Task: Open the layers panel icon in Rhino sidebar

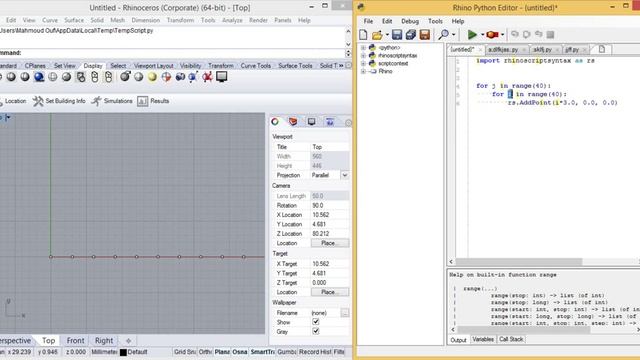Action: 293,122
